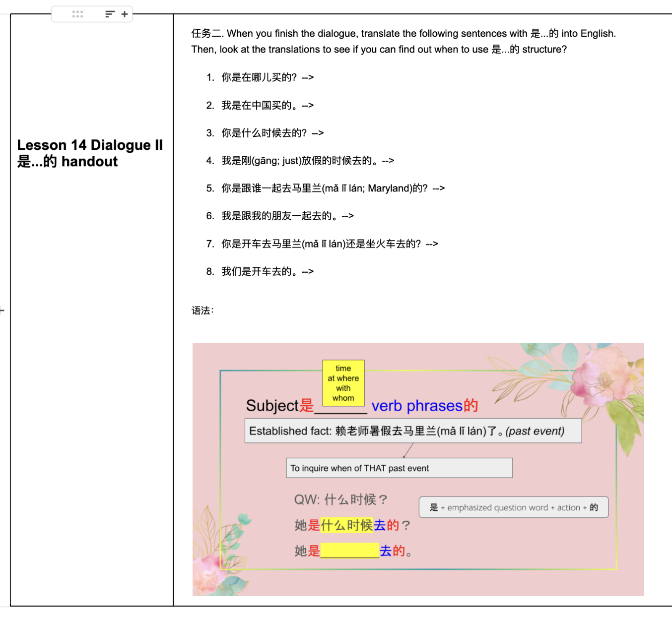The height and width of the screenshot is (622, 672).
Task: Click the '语法:' label
Action: (202, 311)
